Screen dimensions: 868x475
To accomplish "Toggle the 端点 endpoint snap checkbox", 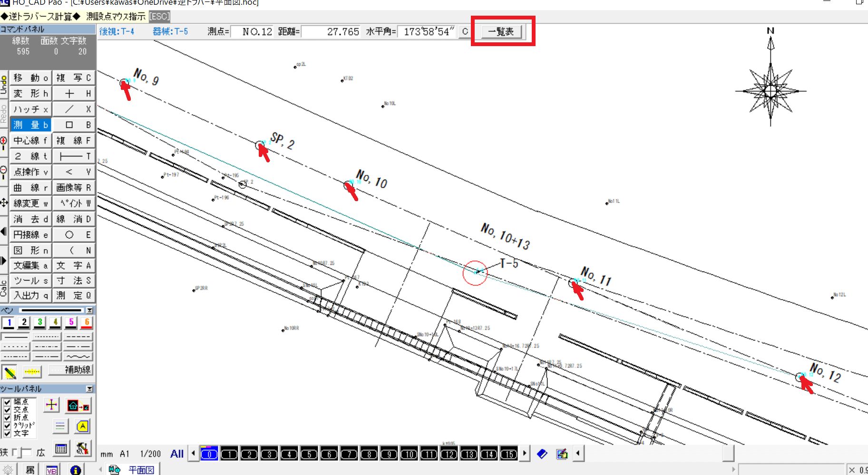I will tap(7, 402).
